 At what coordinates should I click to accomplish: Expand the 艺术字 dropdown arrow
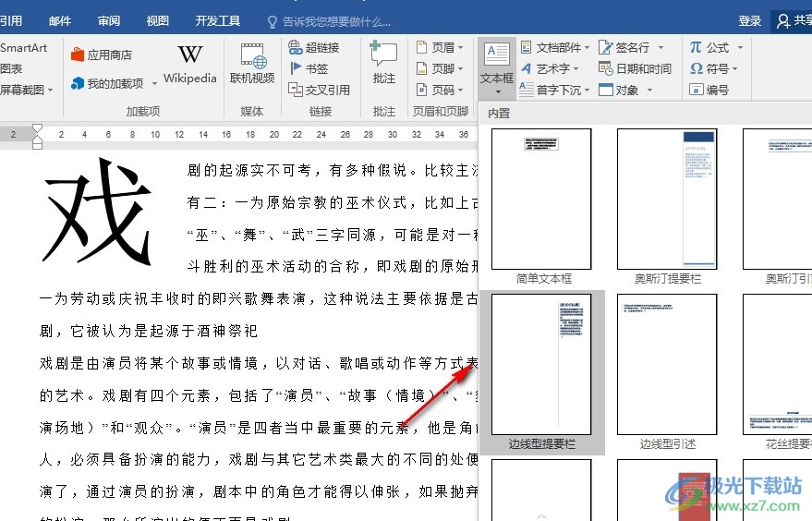click(x=576, y=69)
